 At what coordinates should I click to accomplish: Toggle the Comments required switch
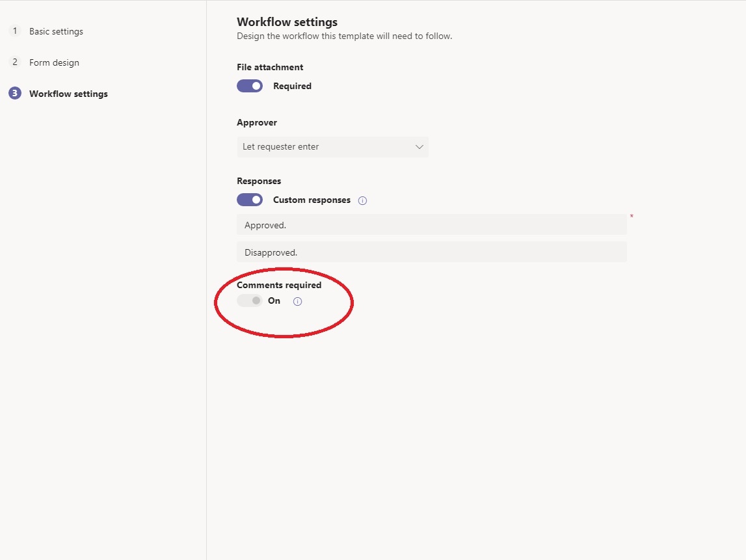(x=250, y=300)
